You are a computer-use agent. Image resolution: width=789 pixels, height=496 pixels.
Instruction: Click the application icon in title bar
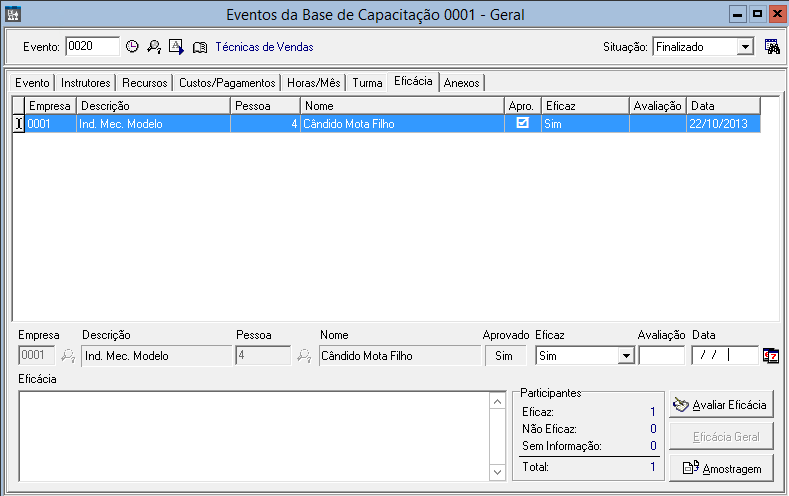tap(11, 14)
